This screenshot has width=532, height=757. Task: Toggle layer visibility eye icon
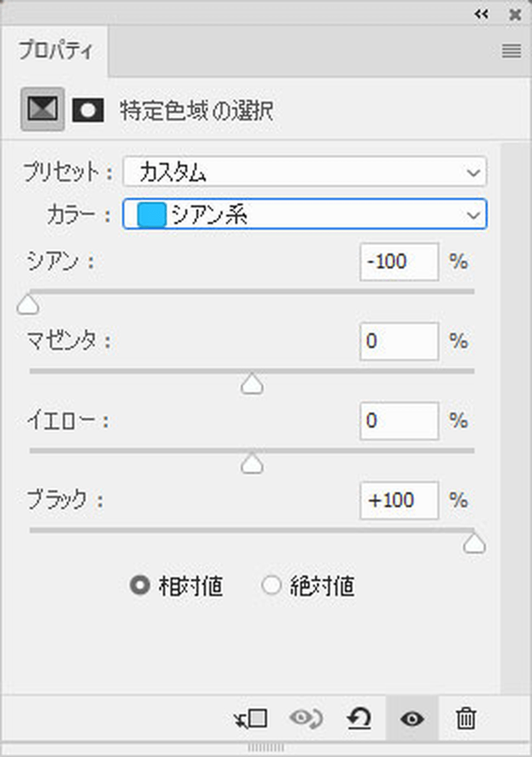(x=412, y=719)
